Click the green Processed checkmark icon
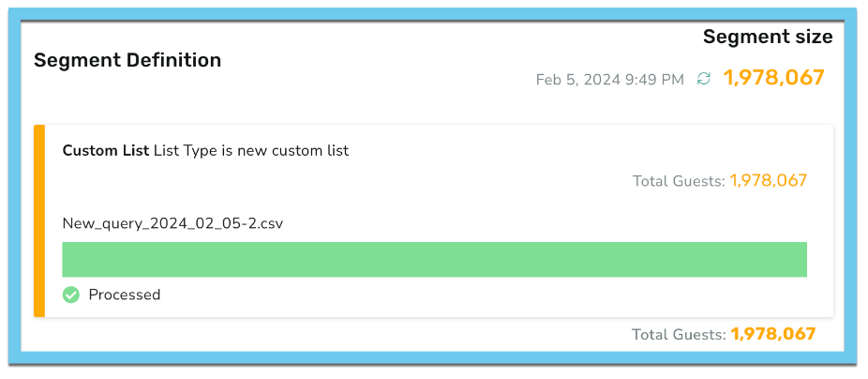This screenshot has height=379, width=868. 71,295
